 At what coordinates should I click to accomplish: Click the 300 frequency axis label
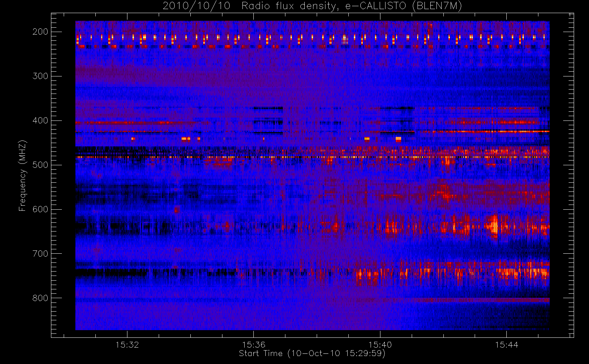[x=40, y=76]
